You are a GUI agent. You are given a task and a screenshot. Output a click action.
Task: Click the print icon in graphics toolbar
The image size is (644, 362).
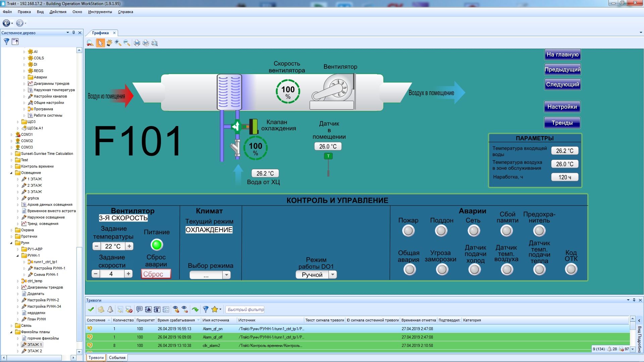(x=137, y=43)
